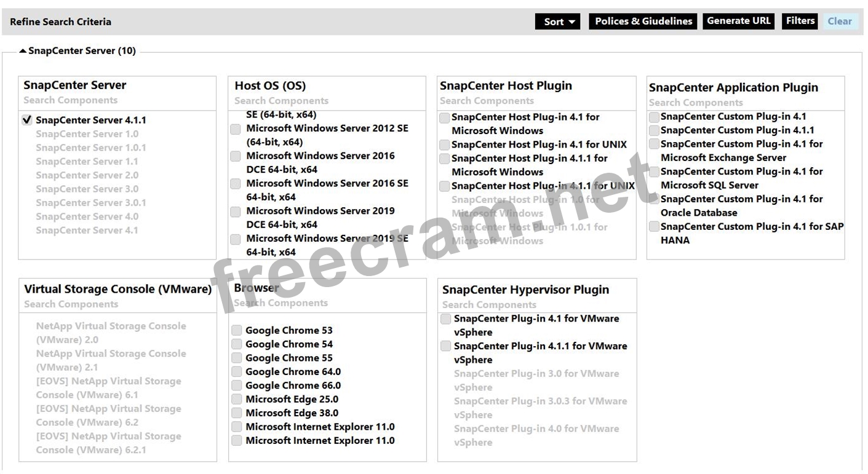Check Microsoft Edge 25.0
Viewport: 868px width, 474px height.
point(236,400)
